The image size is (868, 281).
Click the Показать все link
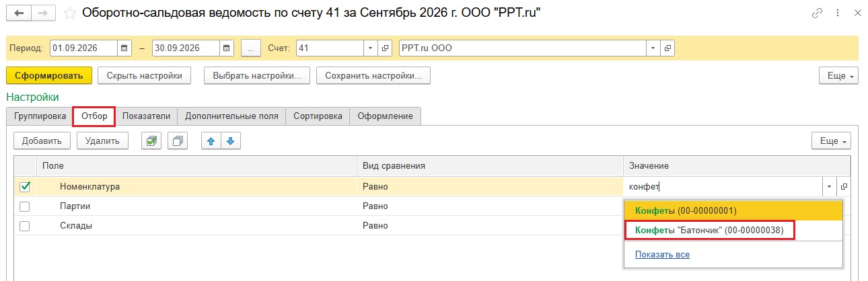pos(662,254)
